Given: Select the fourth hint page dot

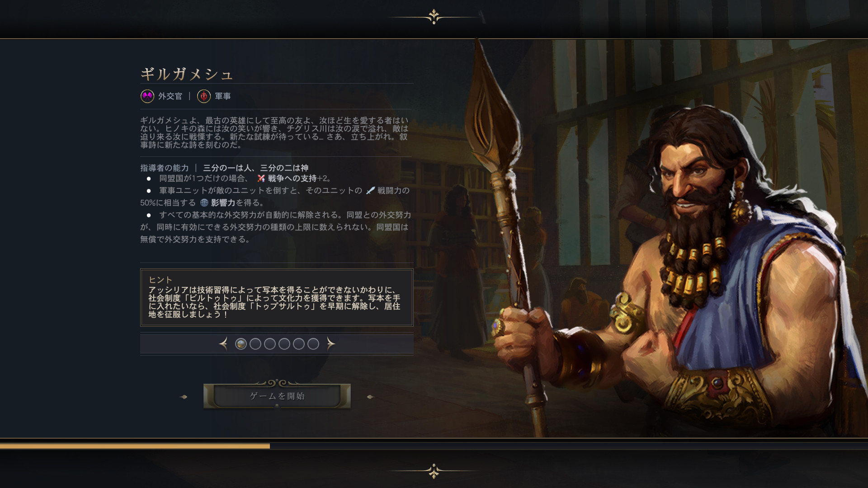Looking at the screenshot, I should click(x=284, y=344).
